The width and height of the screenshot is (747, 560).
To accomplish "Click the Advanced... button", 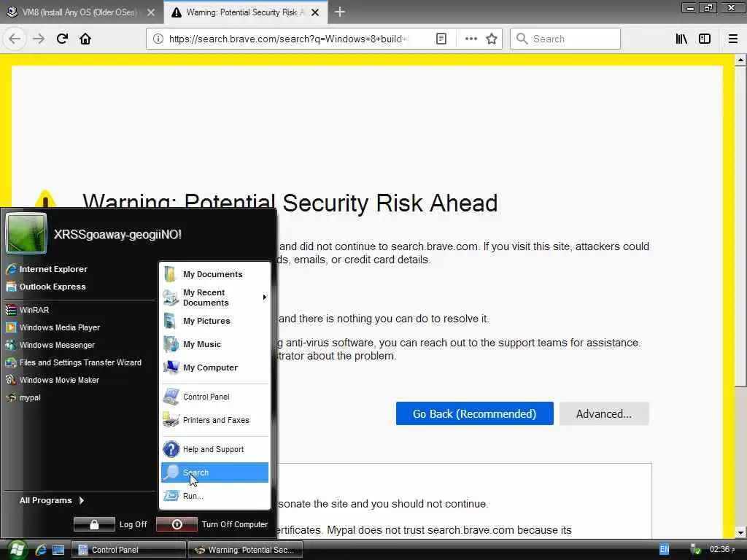I will coord(604,413).
